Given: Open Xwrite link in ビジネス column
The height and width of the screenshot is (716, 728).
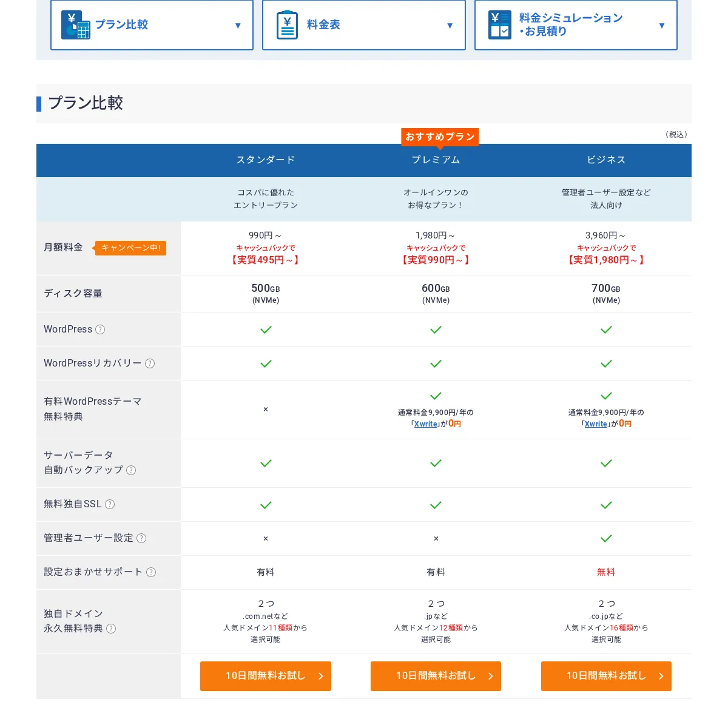Looking at the screenshot, I should click(x=596, y=424).
